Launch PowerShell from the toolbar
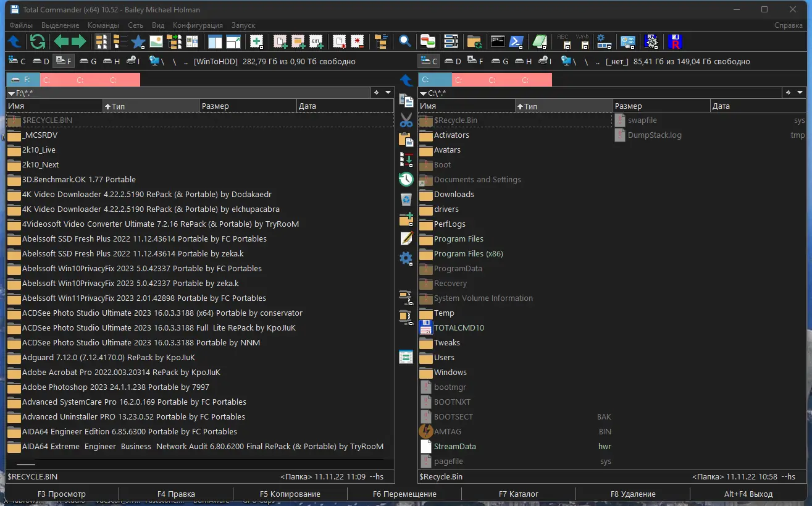This screenshot has width=812, height=506. [517, 41]
